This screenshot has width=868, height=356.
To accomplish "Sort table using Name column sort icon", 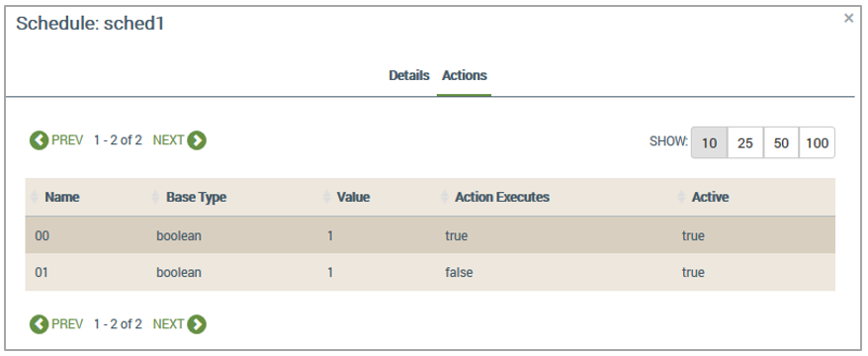I will pos(34,197).
